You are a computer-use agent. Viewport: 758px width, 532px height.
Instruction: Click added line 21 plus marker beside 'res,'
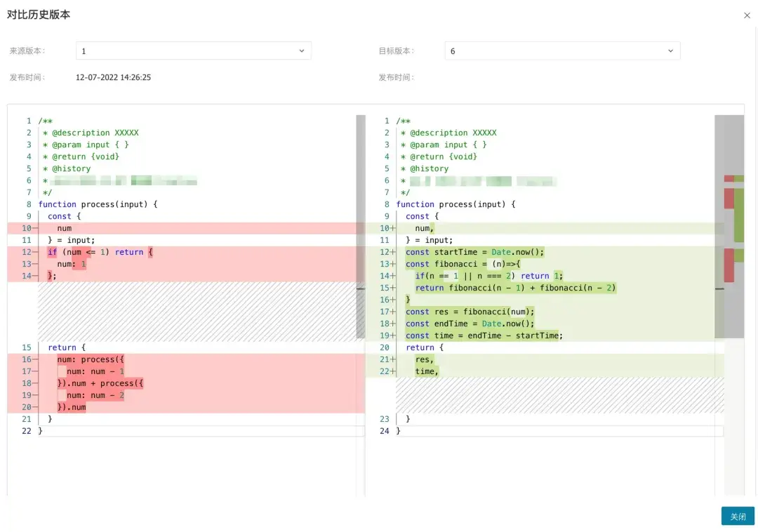pos(393,359)
